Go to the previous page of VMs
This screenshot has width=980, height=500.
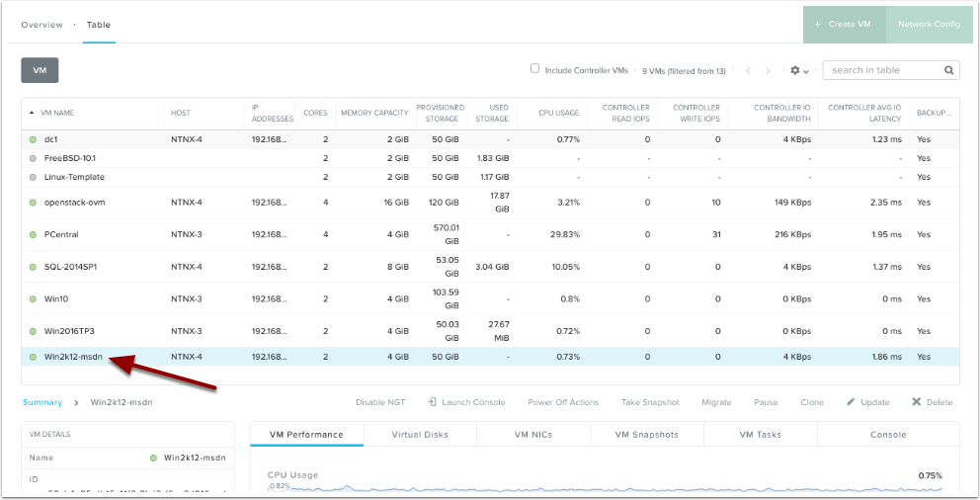tap(748, 71)
